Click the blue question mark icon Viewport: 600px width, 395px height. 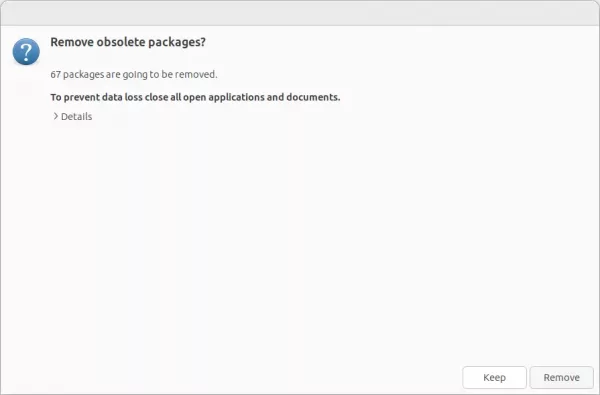point(26,51)
